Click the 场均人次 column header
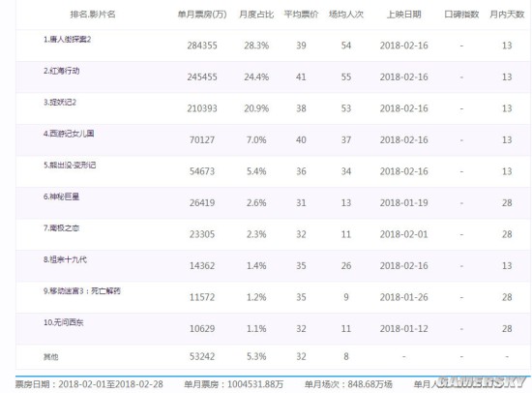Screen dimensions: 532x393 (346, 15)
